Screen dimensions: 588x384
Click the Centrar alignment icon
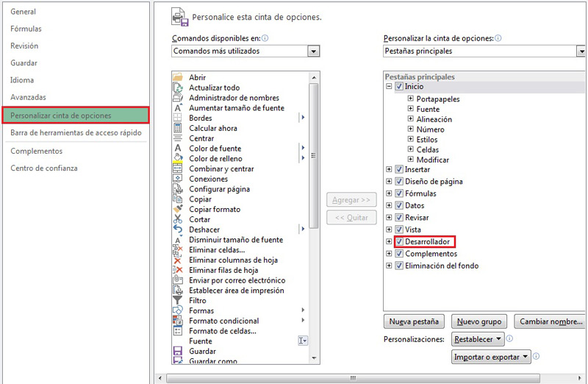click(178, 138)
